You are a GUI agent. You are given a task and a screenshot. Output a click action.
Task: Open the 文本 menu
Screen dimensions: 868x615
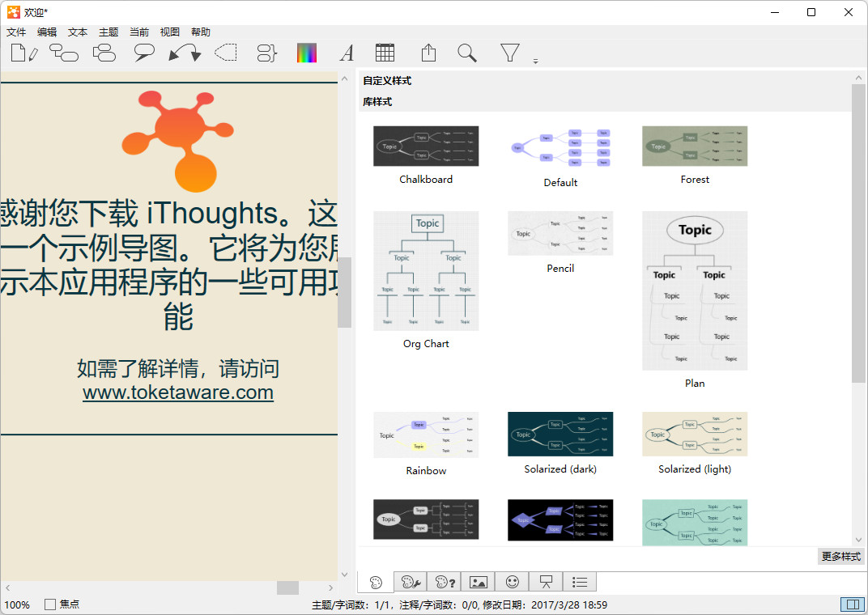[78, 32]
